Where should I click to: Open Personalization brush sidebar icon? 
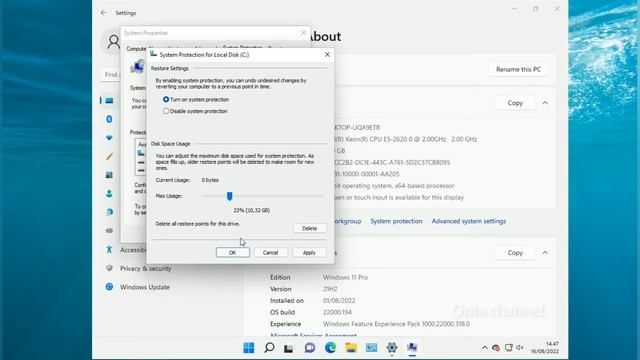coord(109,156)
